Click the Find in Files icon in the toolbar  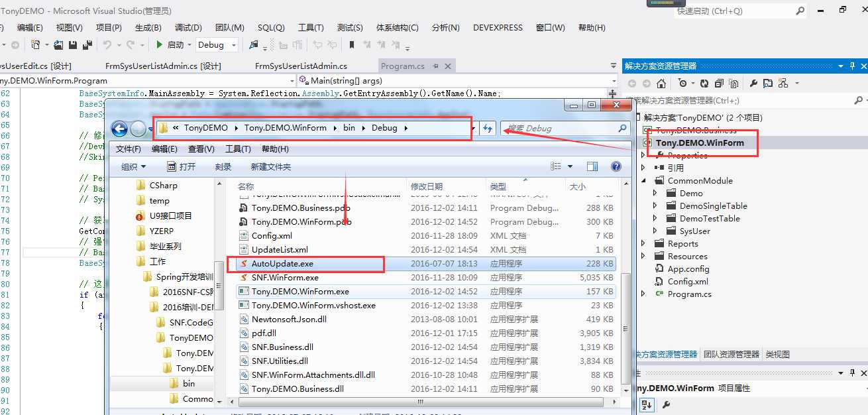[253, 44]
